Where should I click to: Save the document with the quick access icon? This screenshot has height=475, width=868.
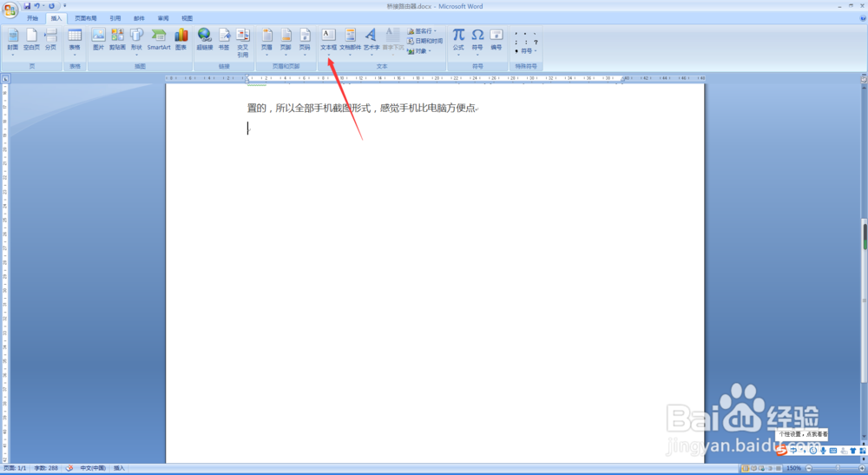point(27,6)
